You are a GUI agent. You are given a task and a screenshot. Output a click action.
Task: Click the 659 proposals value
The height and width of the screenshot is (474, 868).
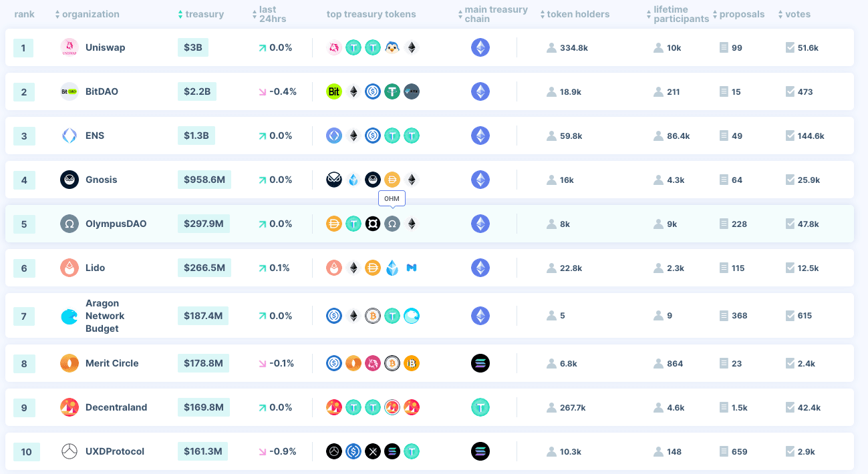740,451
